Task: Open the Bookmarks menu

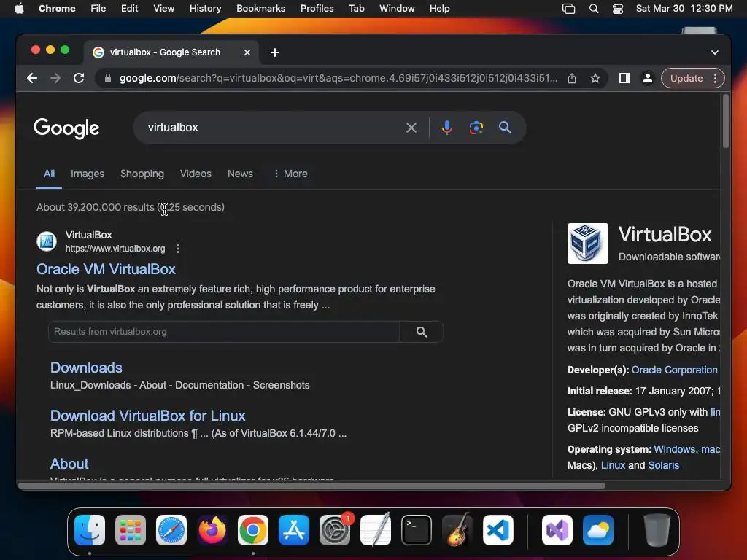Action: click(x=260, y=9)
